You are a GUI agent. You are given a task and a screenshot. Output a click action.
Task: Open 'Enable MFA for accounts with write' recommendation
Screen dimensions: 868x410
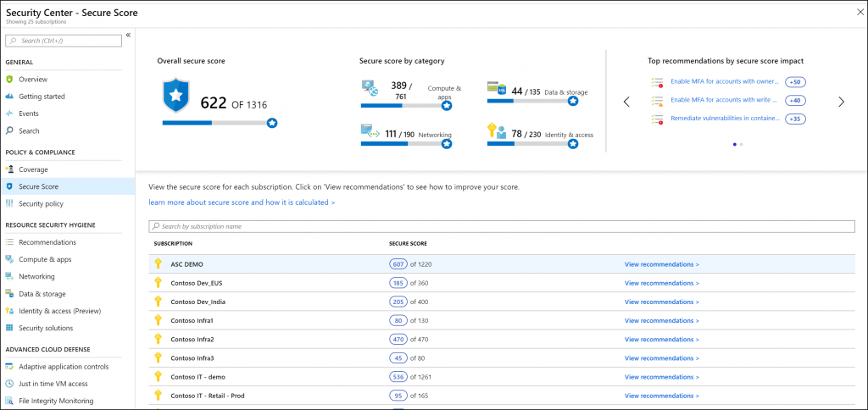[724, 100]
